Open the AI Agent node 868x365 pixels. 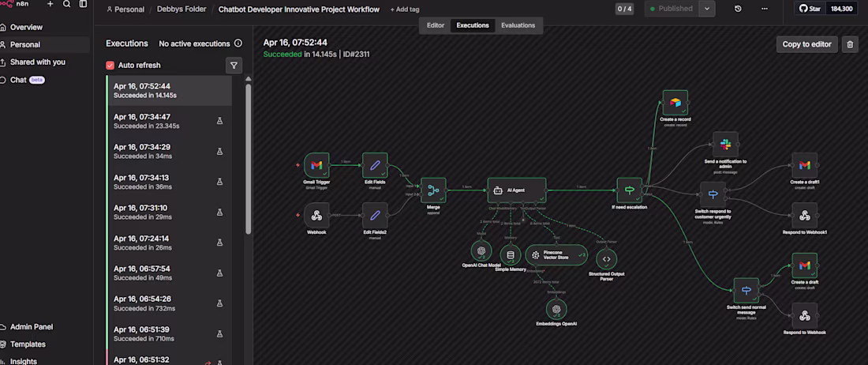coord(517,190)
